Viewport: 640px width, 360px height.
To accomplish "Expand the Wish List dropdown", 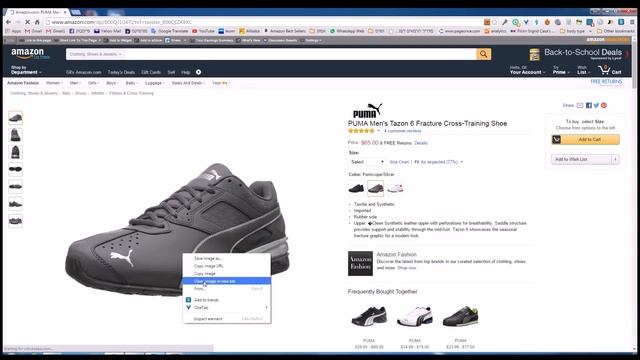I will coord(583,70).
